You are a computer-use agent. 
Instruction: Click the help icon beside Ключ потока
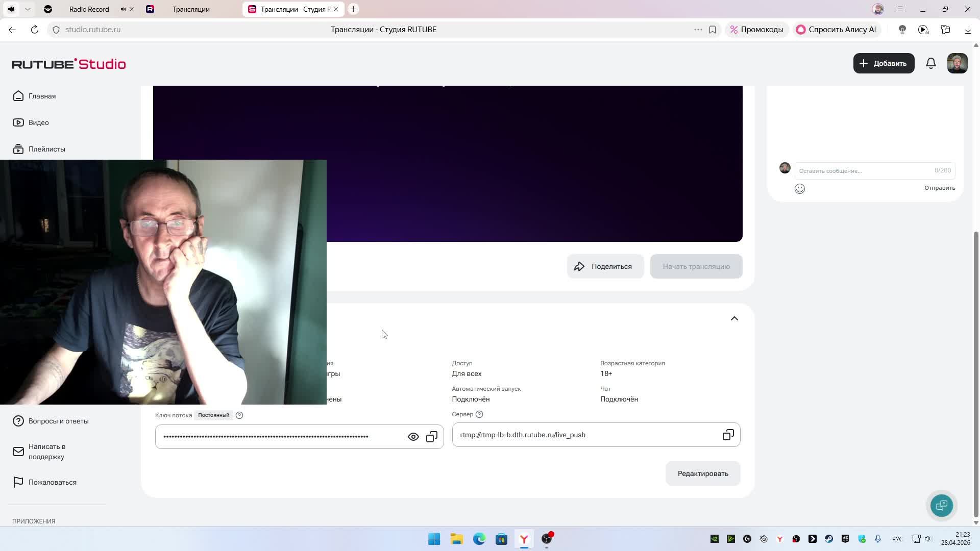(239, 415)
